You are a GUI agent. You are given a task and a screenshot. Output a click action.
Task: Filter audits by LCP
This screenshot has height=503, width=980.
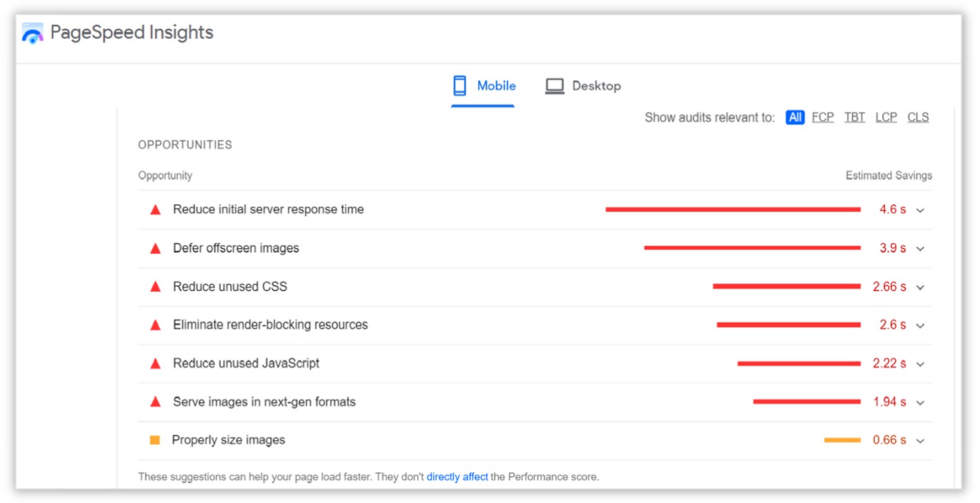(886, 117)
